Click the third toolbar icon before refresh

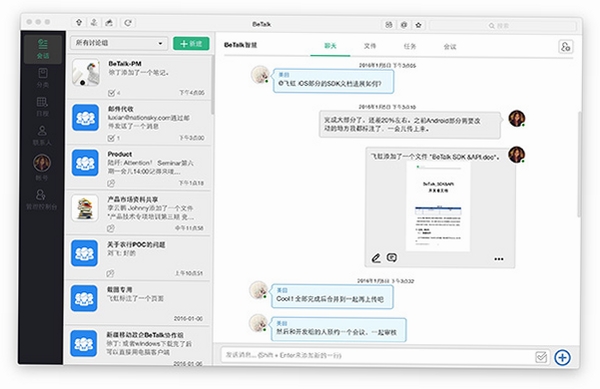(109, 23)
